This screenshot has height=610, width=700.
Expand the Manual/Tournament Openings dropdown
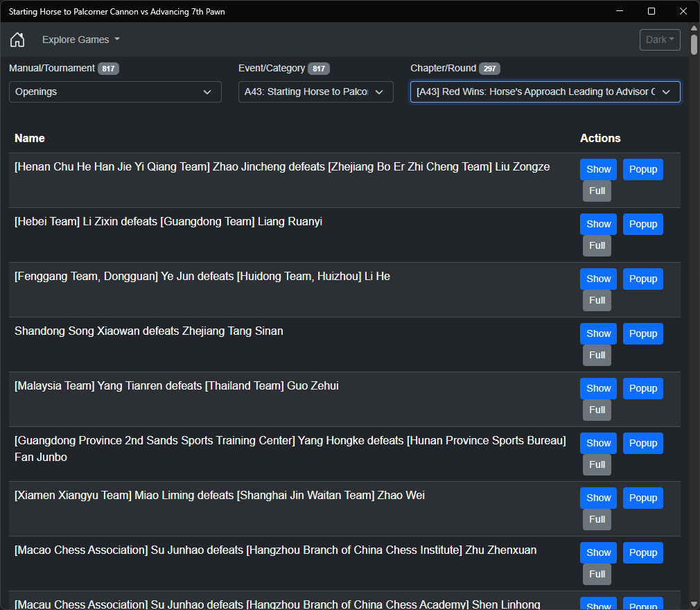(x=115, y=92)
